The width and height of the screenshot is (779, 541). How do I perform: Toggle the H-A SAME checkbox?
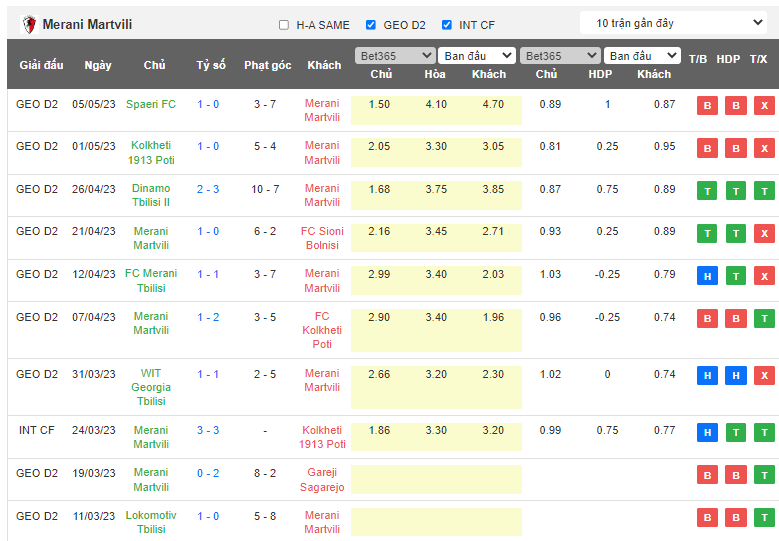tap(284, 25)
